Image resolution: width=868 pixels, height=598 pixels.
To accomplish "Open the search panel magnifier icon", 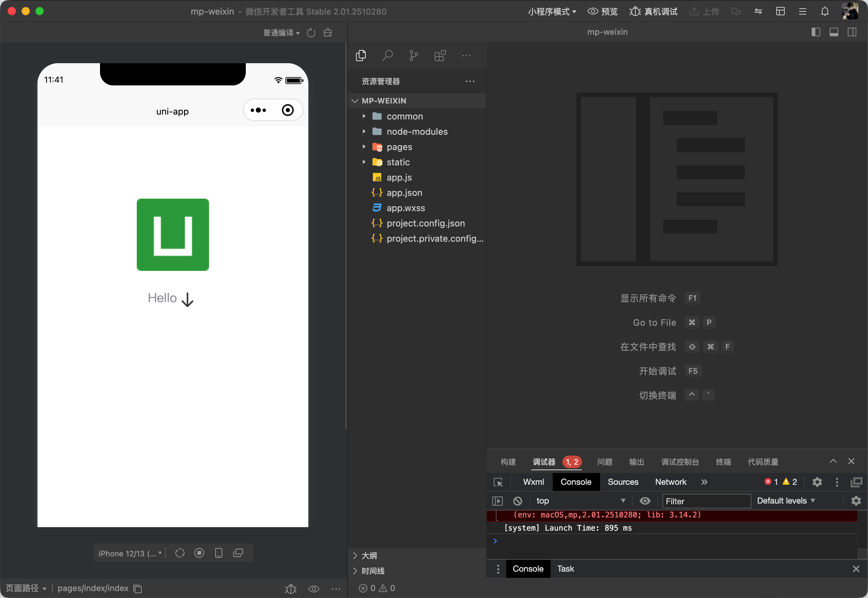I will click(x=387, y=56).
